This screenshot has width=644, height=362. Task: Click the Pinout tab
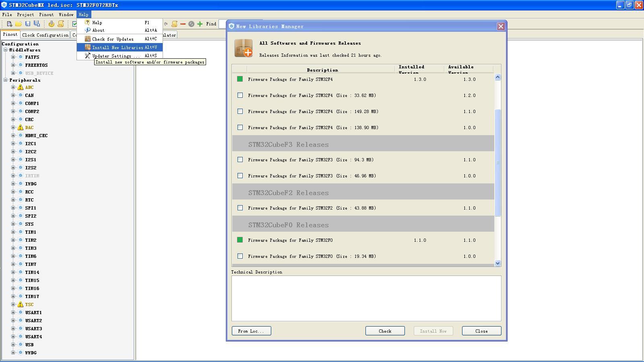click(10, 35)
